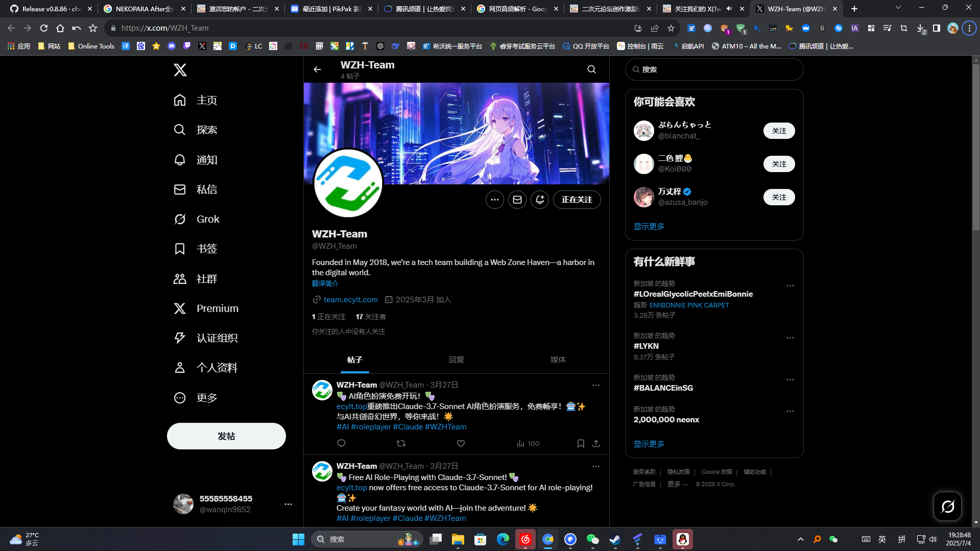Open QQ penguin app in taskbar
The width and height of the screenshot is (980, 551).
pos(683,539)
